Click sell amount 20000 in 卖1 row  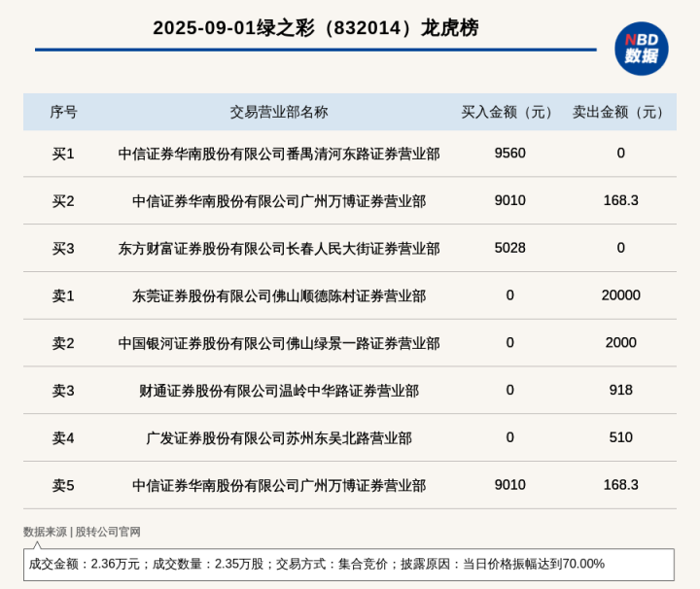click(x=620, y=294)
